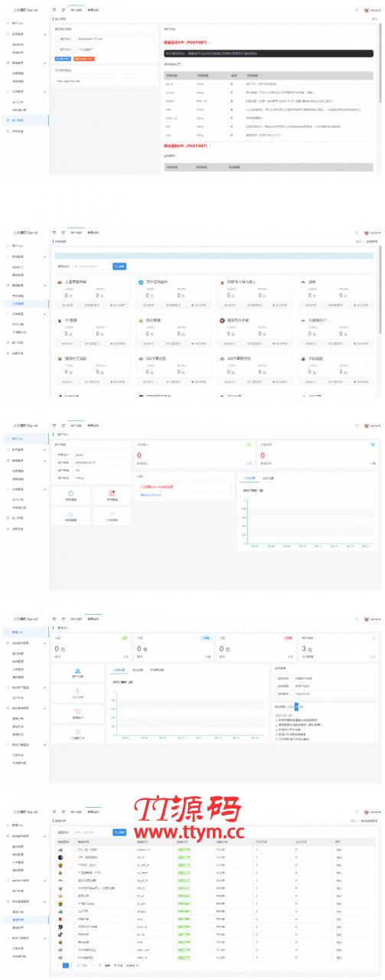Click sidebar toggle icon on channel table header

coord(54,811)
